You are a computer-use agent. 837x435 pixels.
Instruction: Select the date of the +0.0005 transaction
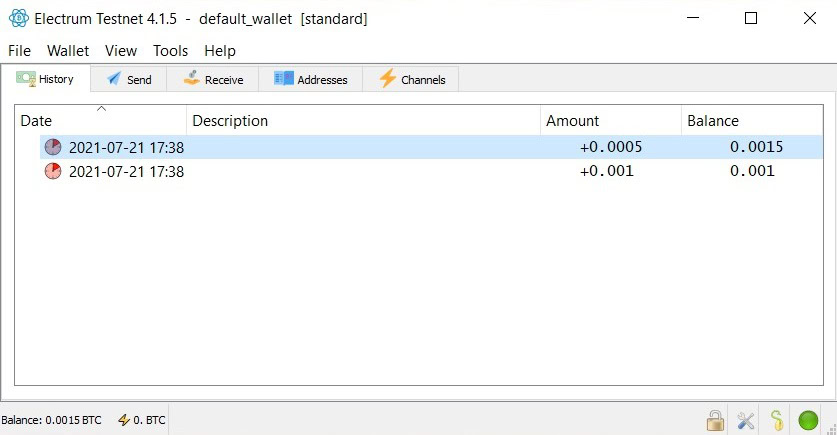point(127,147)
